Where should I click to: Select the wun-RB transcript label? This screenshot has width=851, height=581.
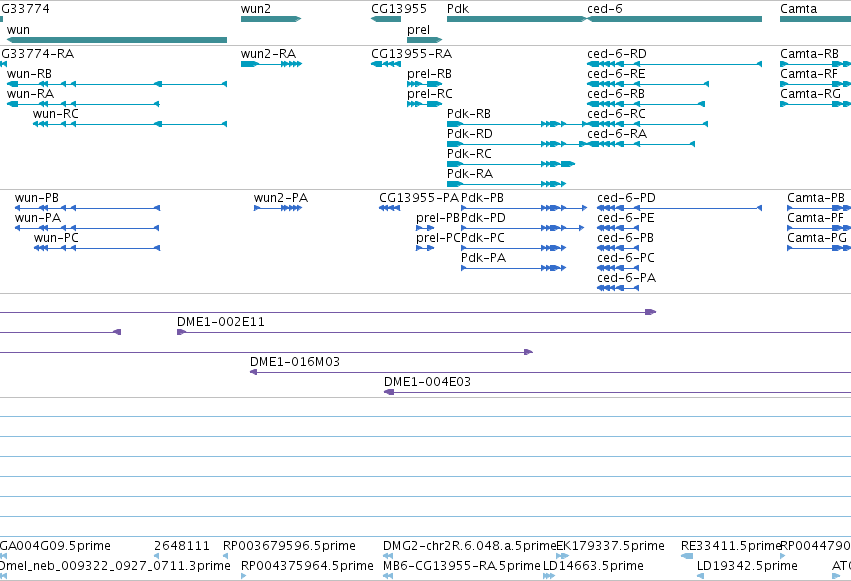pyautogui.click(x=29, y=74)
